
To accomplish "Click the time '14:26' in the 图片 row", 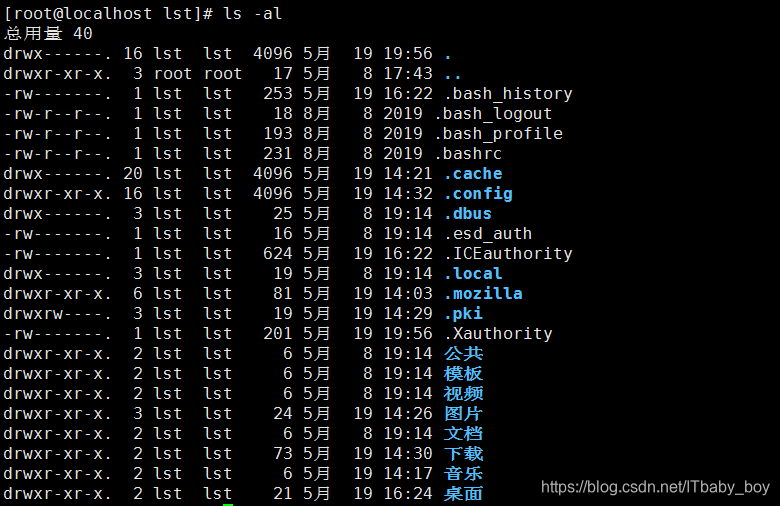I will coord(408,413).
